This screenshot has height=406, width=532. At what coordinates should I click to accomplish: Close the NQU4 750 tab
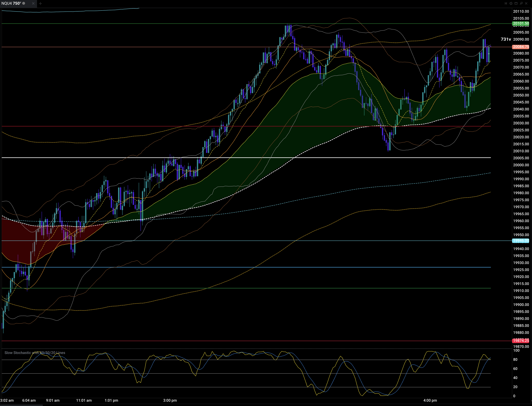(33, 3)
